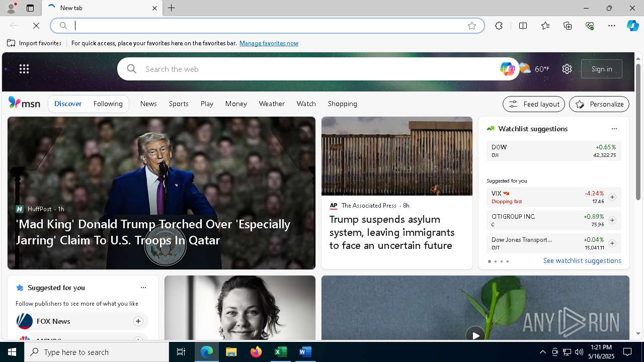This screenshot has width=644, height=362.
Task: Show hidden tray icons chevron
Action: tap(542, 352)
